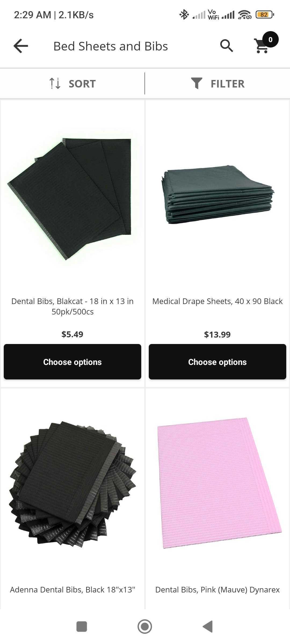Tap Android home circle button
The height and width of the screenshot is (644, 290).
coord(145,627)
